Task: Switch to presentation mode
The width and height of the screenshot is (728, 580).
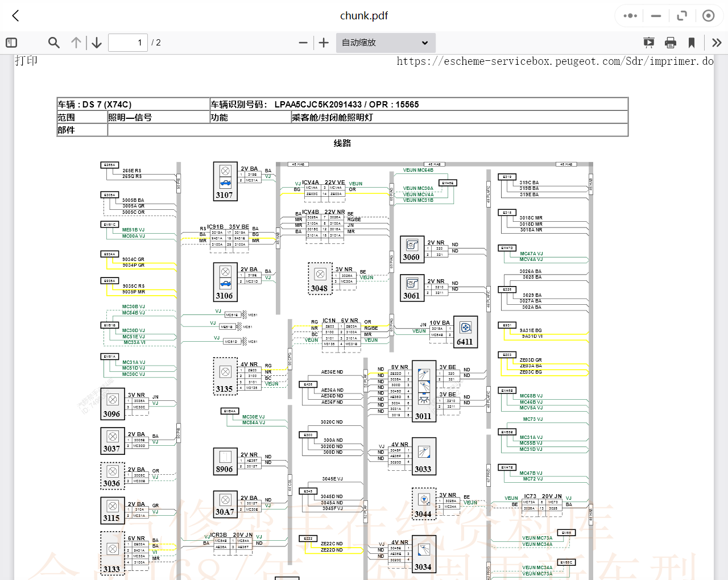Action: pos(648,43)
